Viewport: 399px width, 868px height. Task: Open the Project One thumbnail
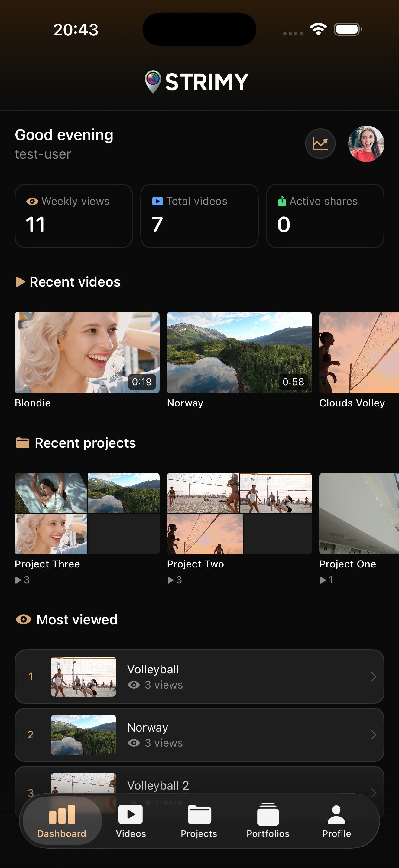coord(359,514)
